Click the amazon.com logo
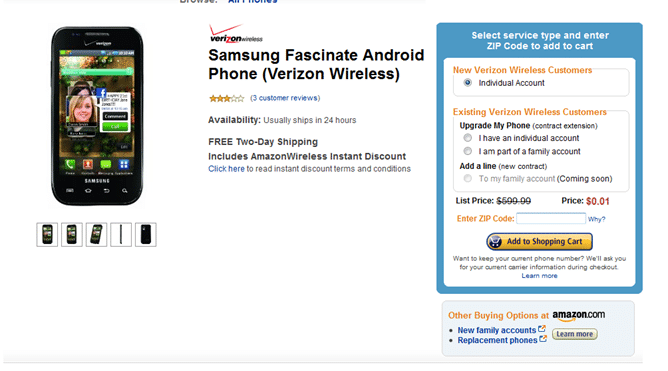The width and height of the screenshot is (668, 371). (x=579, y=315)
